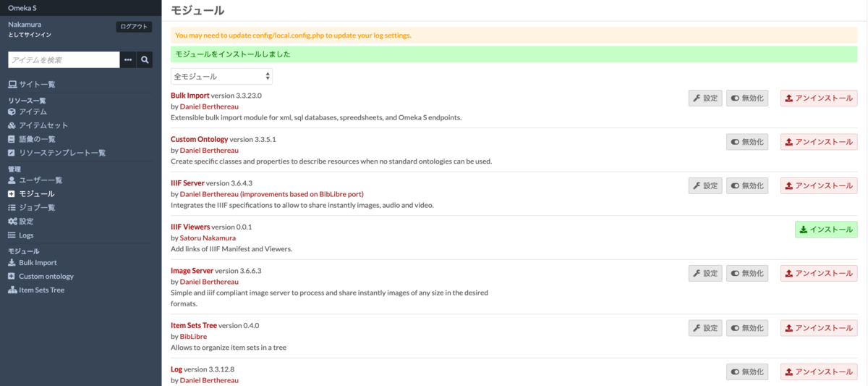Click author link mentioning BibLibre port improvements
This screenshot has height=386, width=868.
pos(271,194)
